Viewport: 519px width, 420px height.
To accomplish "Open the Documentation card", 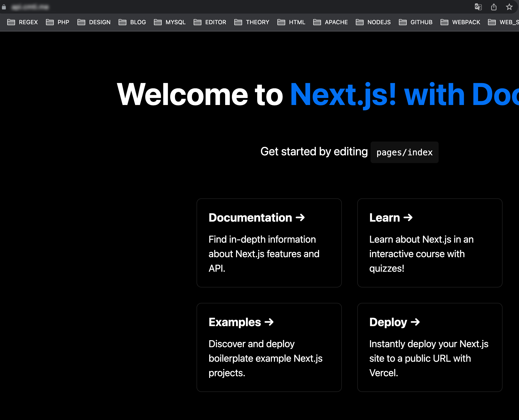I will coord(269,243).
